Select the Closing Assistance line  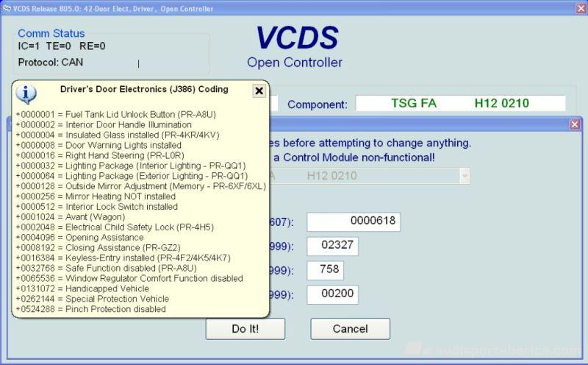pyautogui.click(x=98, y=248)
